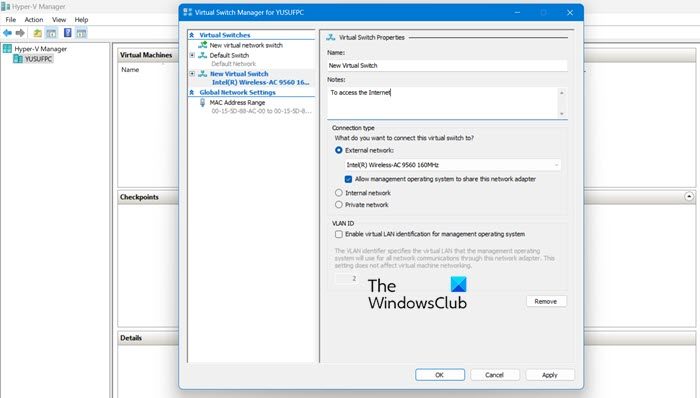The height and width of the screenshot is (398, 700).
Task: Click the Up folder toolbar icon
Action: click(38, 33)
